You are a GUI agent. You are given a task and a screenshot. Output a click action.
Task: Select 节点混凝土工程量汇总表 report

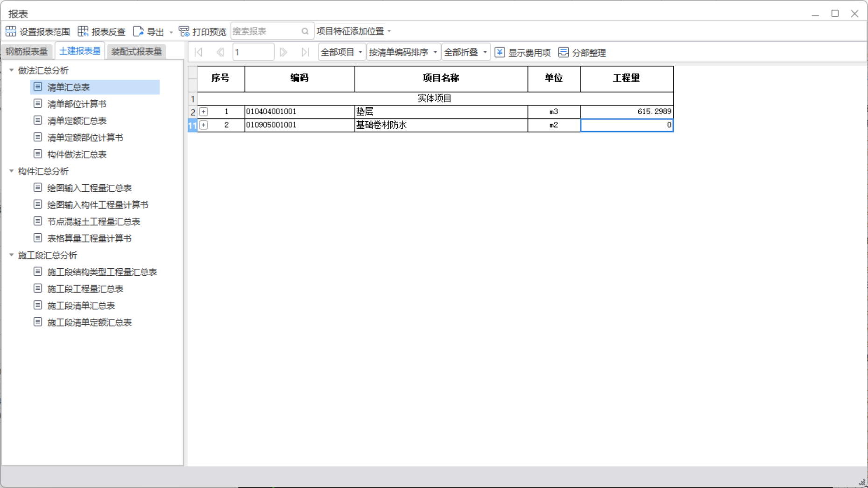point(93,222)
